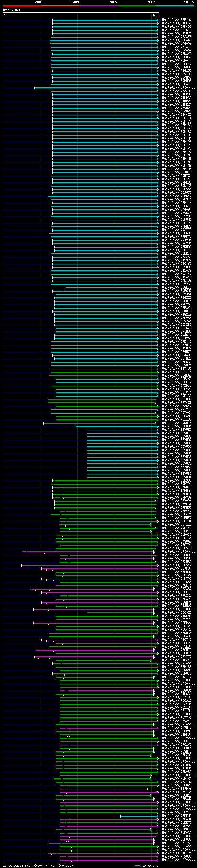Select label UniRef100_A8HIR5
The image size is (197, 868).
177,131
